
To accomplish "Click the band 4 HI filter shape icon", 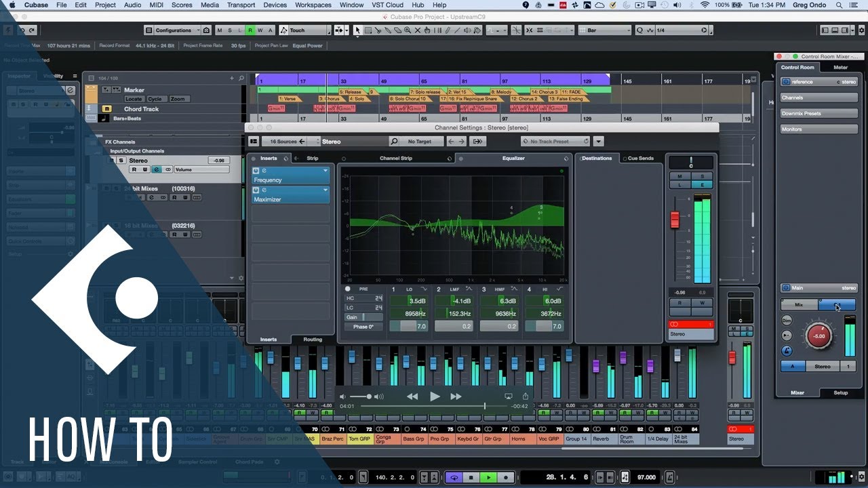I will pos(558,289).
